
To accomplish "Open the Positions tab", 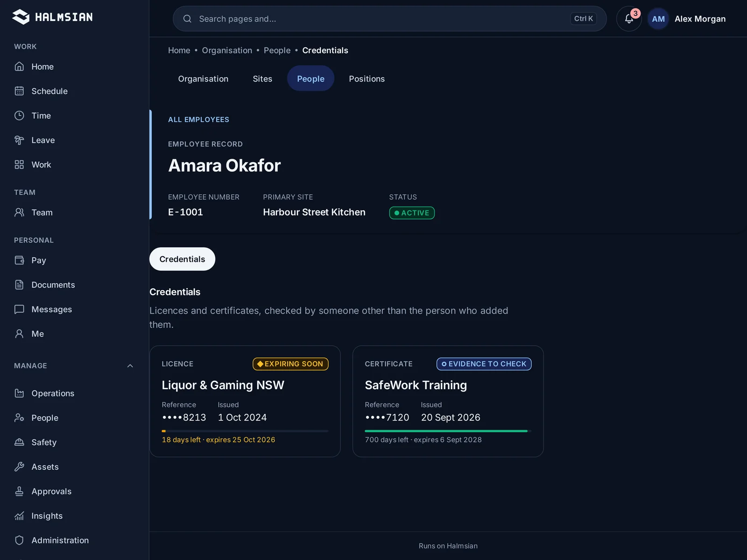I will [x=367, y=79].
